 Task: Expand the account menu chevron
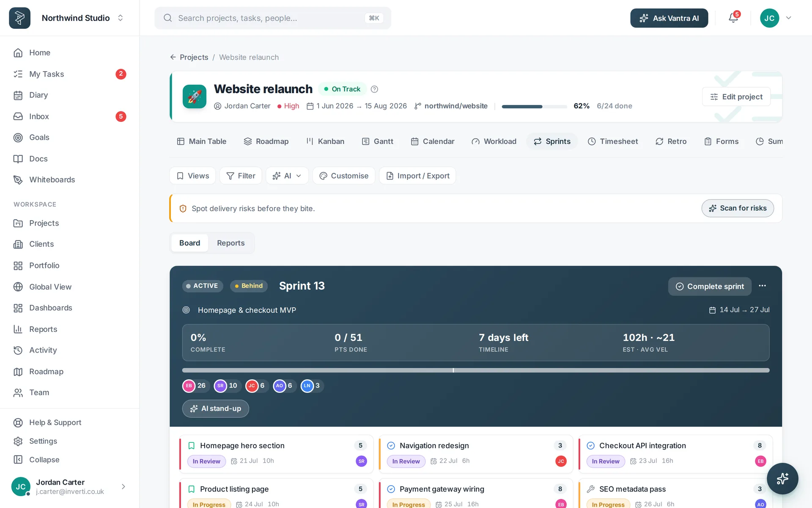tap(789, 18)
